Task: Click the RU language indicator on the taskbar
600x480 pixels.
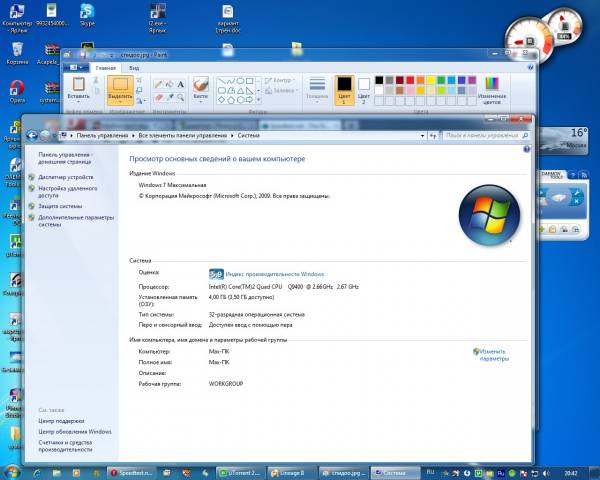Action: click(x=430, y=472)
